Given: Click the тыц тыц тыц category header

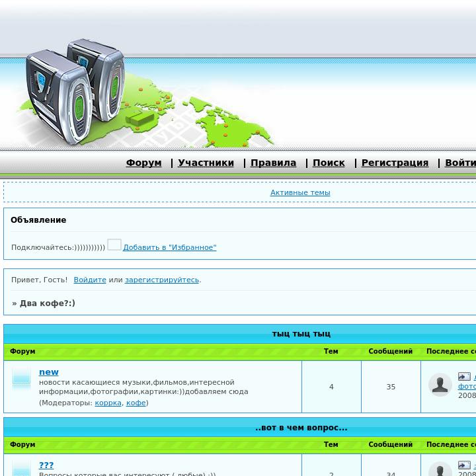Looking at the screenshot, I should click(301, 334).
